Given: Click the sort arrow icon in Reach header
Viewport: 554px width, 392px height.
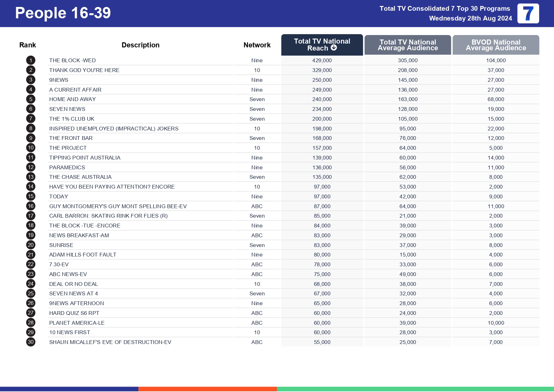Looking at the screenshot, I should (x=333, y=48).
